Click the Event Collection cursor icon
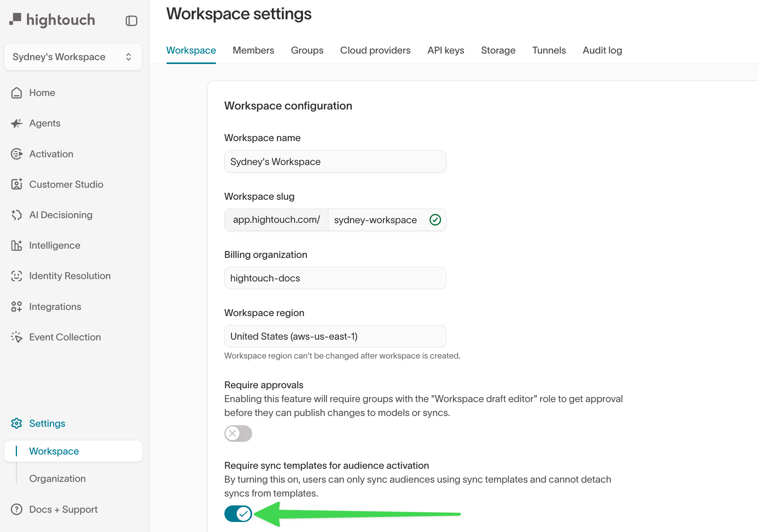Viewport: 758px width, 532px height. pos(17,337)
